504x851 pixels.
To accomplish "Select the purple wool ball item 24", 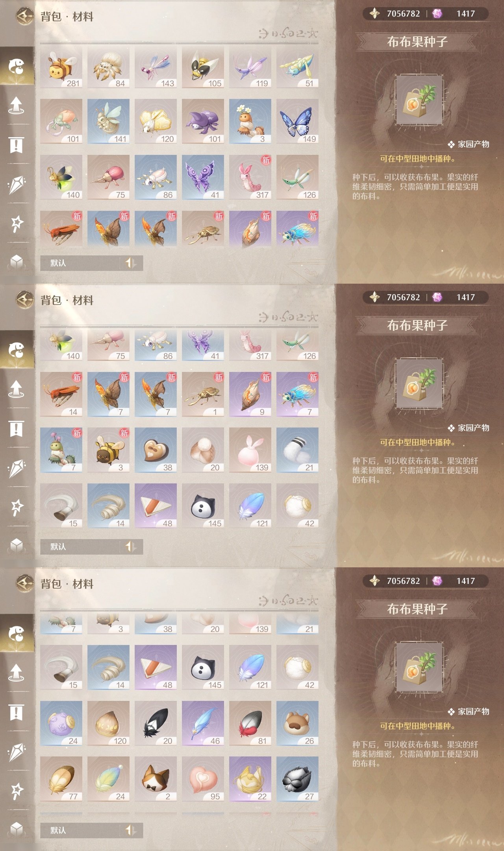I will point(61,723).
